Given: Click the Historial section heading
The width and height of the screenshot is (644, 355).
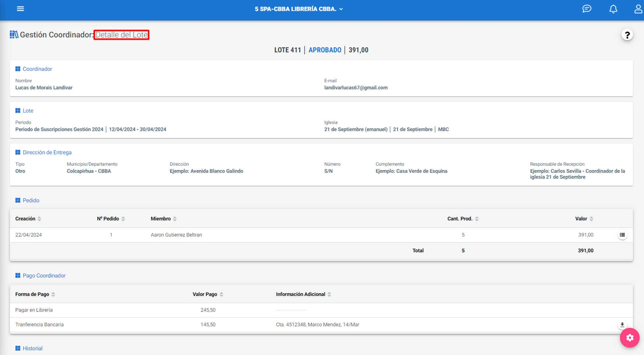Looking at the screenshot, I should (x=32, y=348).
